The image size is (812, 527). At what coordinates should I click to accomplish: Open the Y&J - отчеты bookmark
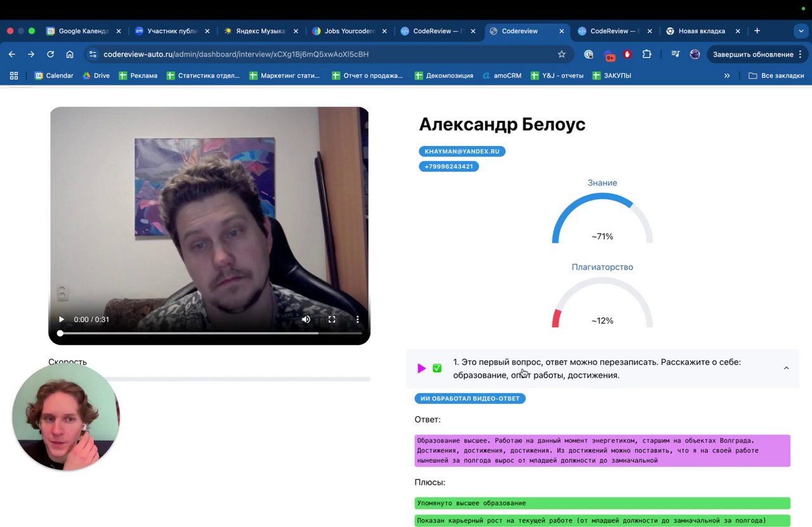(x=556, y=75)
